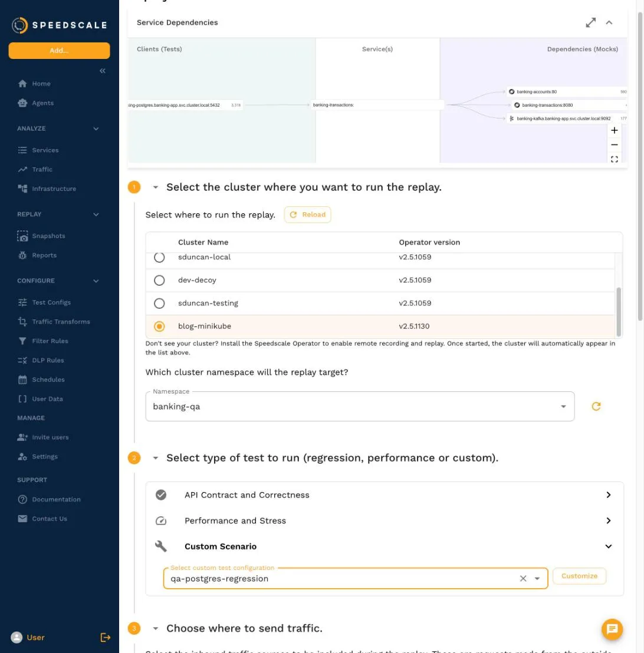Go to Services menu item

(x=45, y=150)
